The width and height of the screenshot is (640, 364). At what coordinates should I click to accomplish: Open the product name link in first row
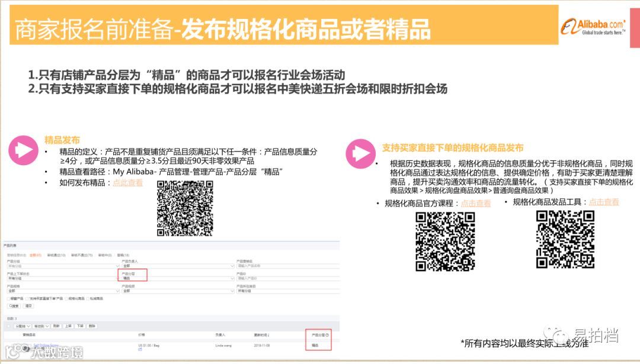(x=46, y=345)
